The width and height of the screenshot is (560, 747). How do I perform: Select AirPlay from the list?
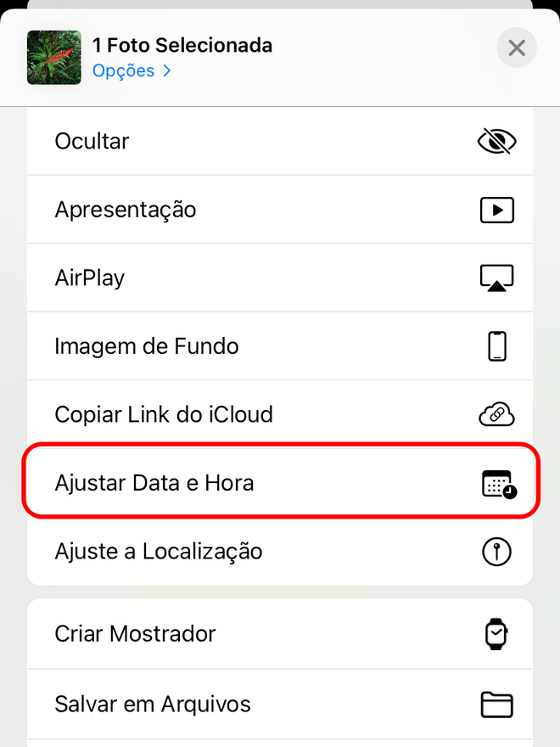click(x=280, y=278)
